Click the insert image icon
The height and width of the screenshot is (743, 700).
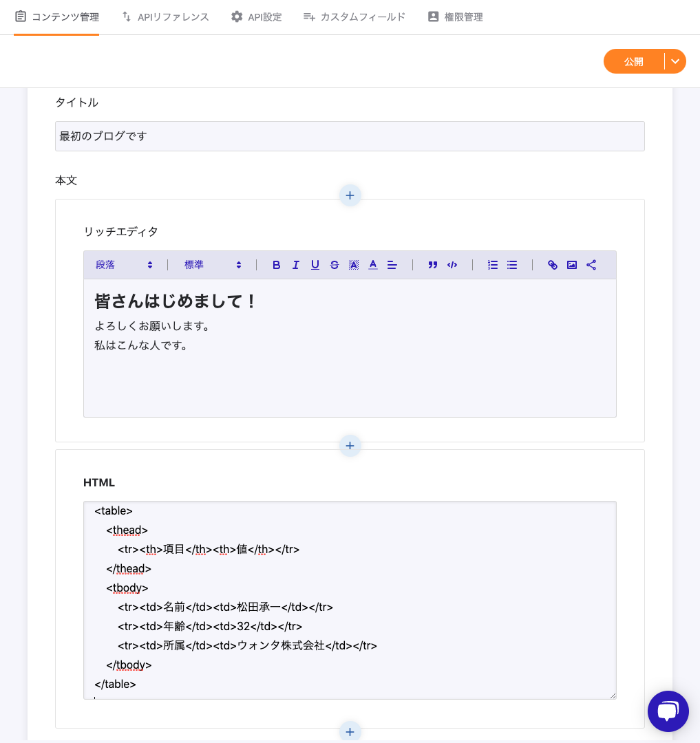pos(571,265)
